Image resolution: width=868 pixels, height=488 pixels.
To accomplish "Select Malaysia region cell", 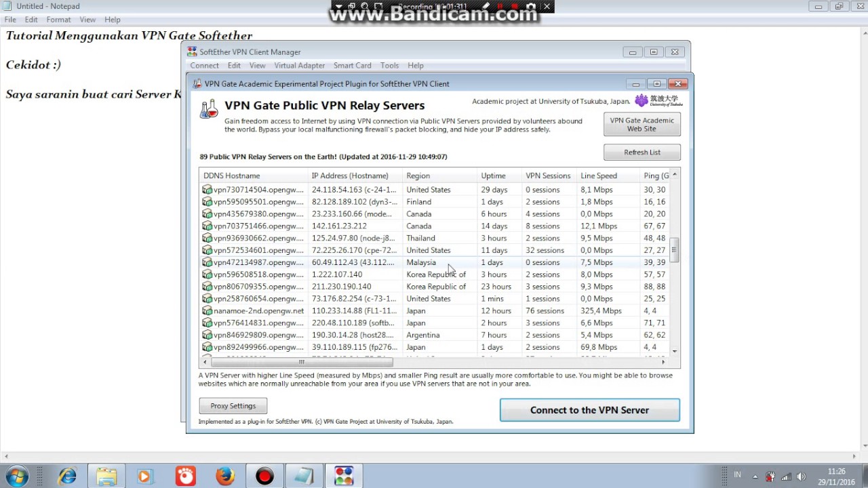I will coord(421,262).
